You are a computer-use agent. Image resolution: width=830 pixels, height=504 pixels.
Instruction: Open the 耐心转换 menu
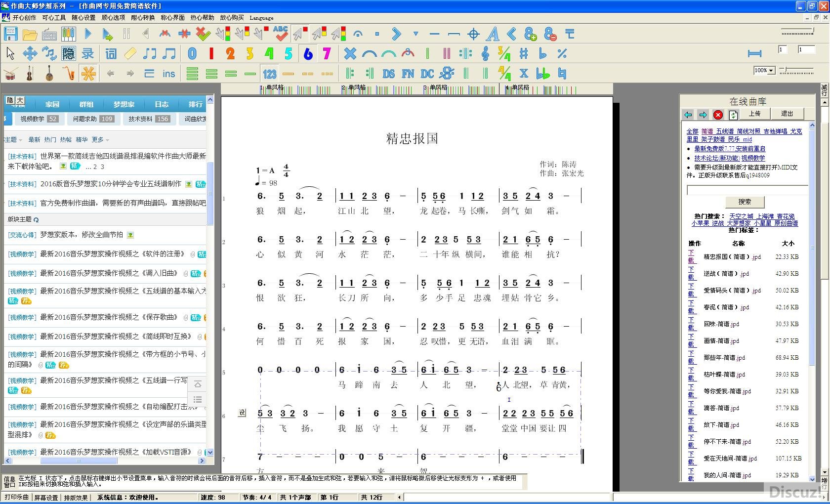pos(143,17)
